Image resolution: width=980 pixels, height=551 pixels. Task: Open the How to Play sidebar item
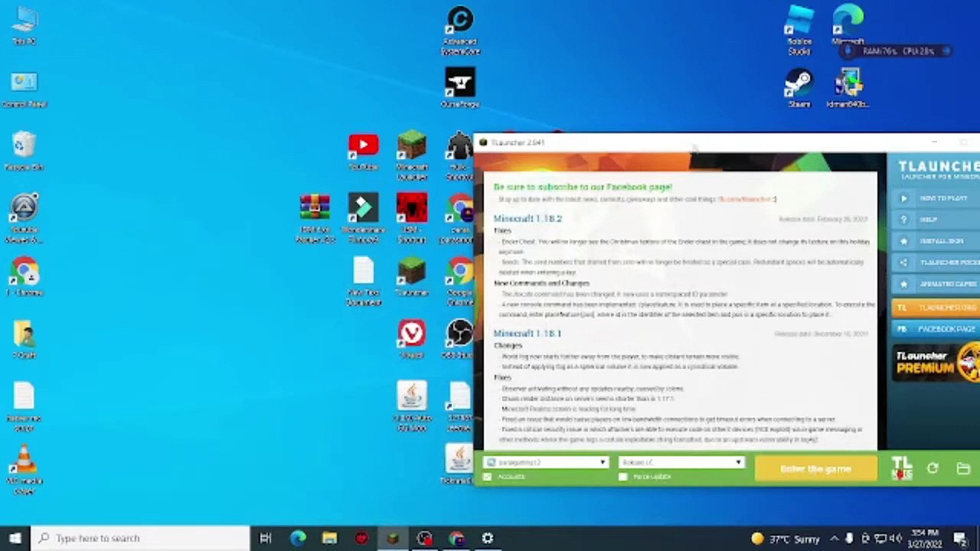tap(936, 198)
